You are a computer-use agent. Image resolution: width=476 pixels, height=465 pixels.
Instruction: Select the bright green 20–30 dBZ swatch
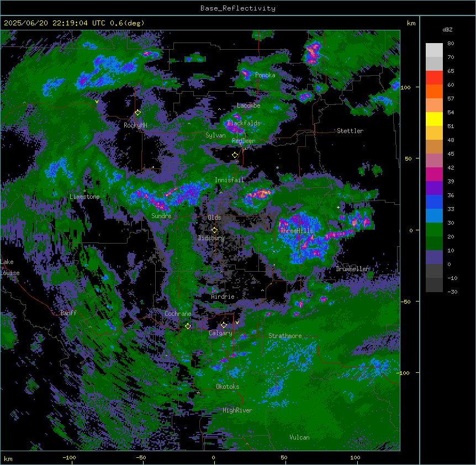[434, 230]
